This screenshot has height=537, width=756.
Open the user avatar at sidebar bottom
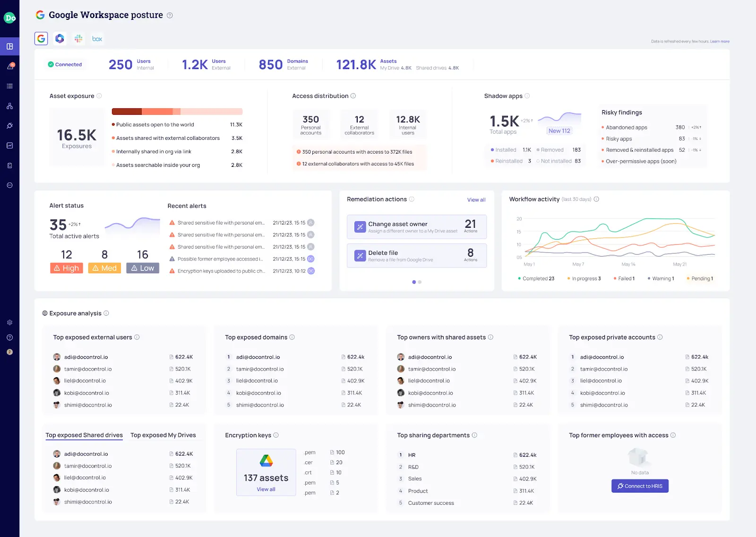point(9,352)
